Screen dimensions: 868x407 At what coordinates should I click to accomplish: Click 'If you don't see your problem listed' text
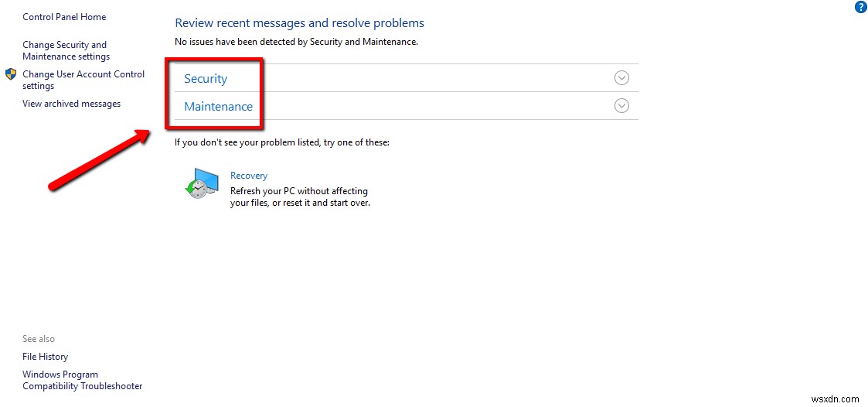coord(282,142)
